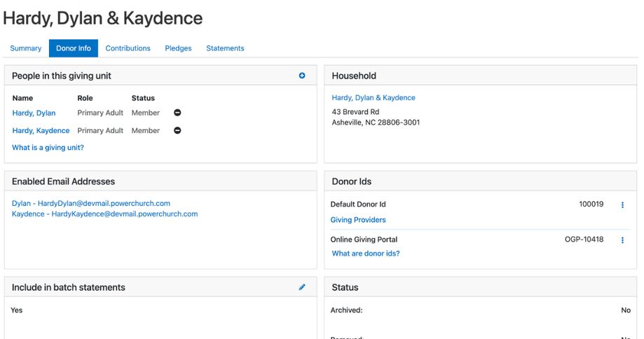Click What are donor ids? link
This screenshot has height=339, width=644.
(366, 254)
